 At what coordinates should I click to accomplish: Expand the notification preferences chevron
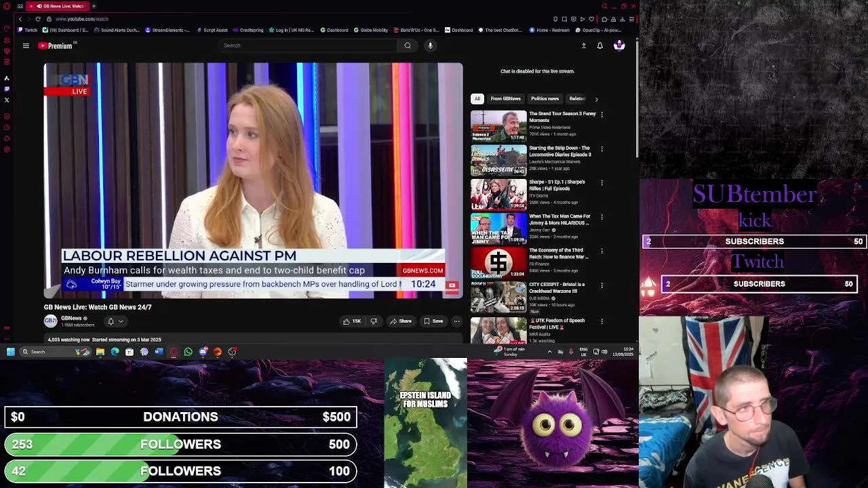[121, 321]
